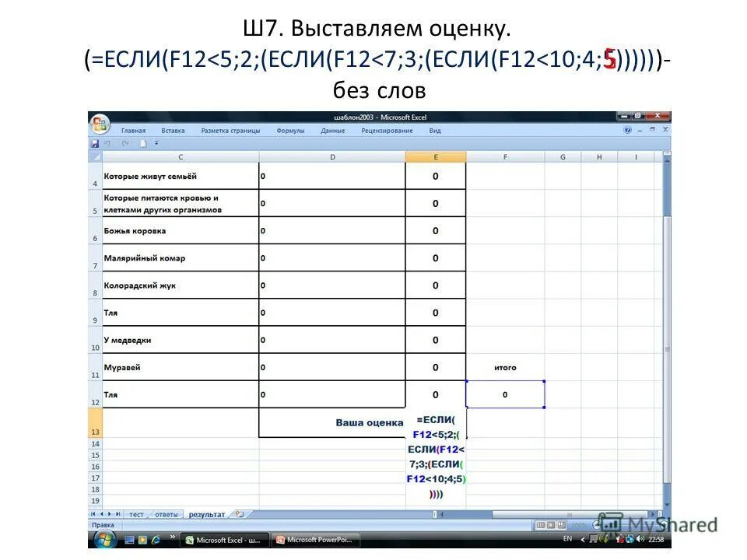Open the Quick Access toolbar customize dropdown

coord(155,143)
